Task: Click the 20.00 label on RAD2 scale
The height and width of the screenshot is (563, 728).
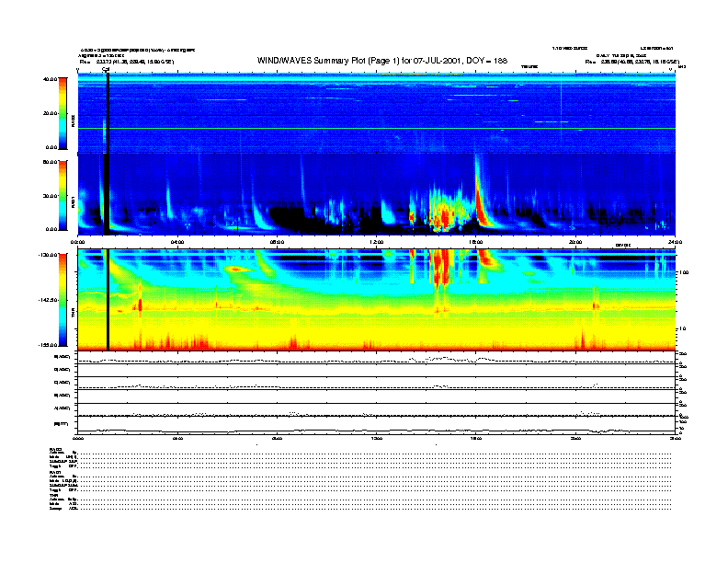Action: pyautogui.click(x=50, y=113)
